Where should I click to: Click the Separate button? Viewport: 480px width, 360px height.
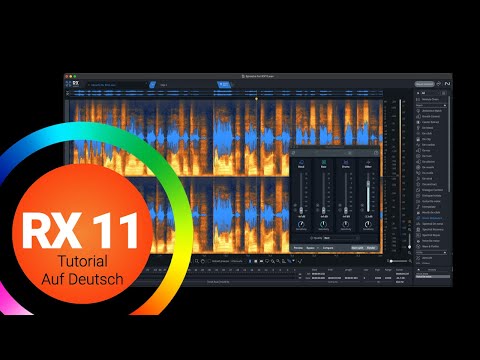(x=357, y=248)
